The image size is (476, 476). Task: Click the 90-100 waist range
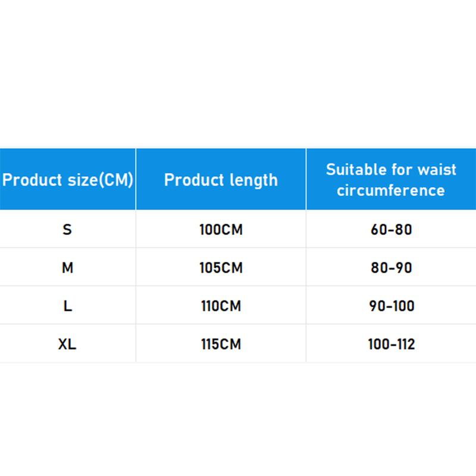click(391, 306)
